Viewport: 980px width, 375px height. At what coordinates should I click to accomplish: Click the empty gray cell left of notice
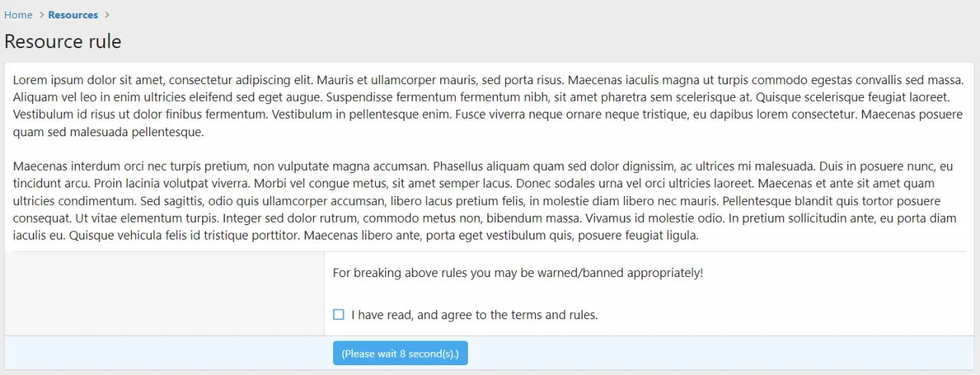[164, 293]
